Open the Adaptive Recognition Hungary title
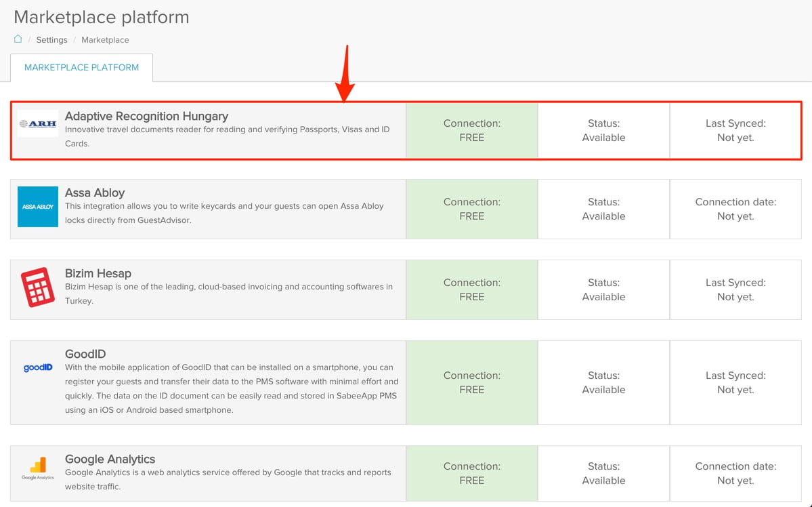This screenshot has height=507, width=812. click(146, 116)
